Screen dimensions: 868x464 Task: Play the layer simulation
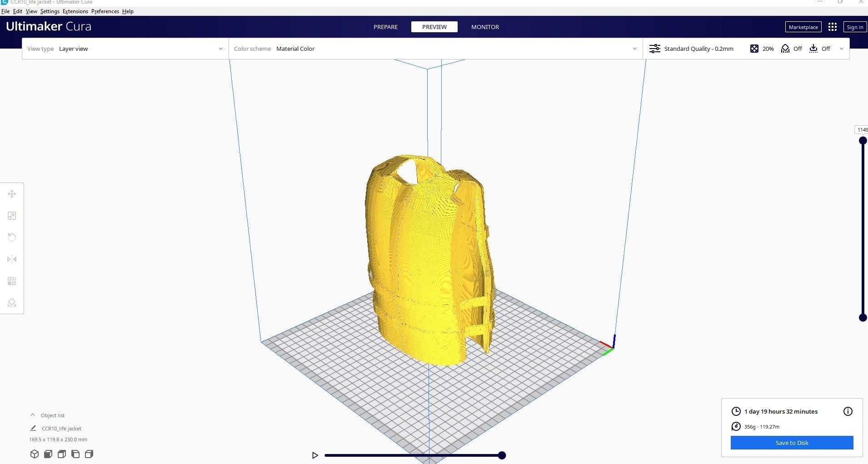[315, 455]
